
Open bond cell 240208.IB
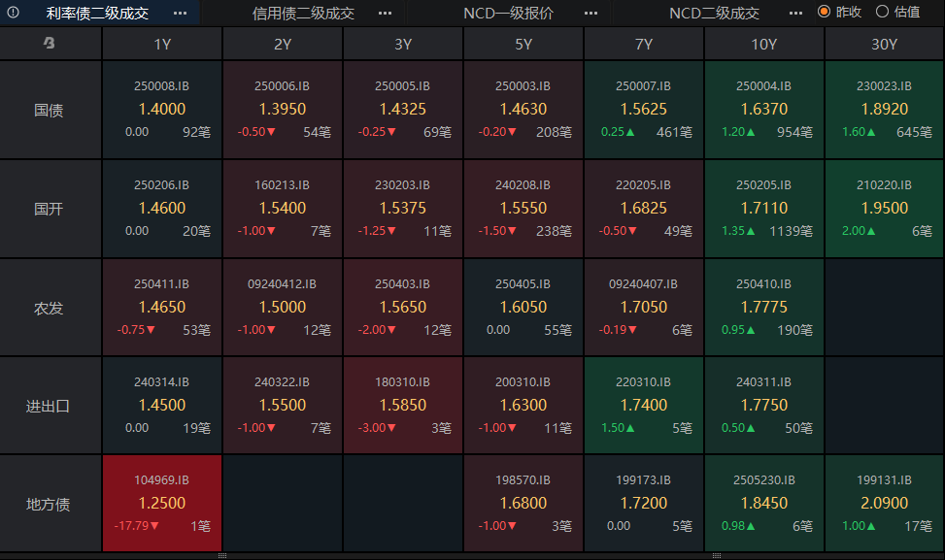click(x=523, y=209)
